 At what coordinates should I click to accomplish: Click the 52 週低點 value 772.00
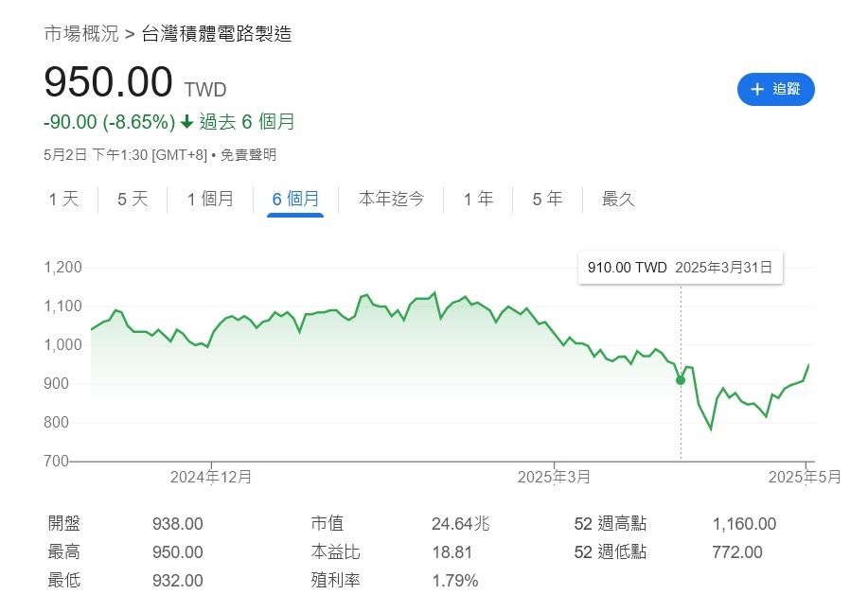(737, 552)
